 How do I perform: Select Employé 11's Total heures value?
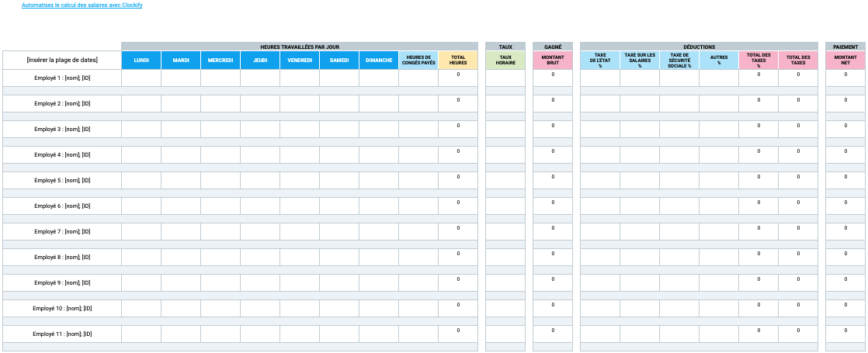458,334
